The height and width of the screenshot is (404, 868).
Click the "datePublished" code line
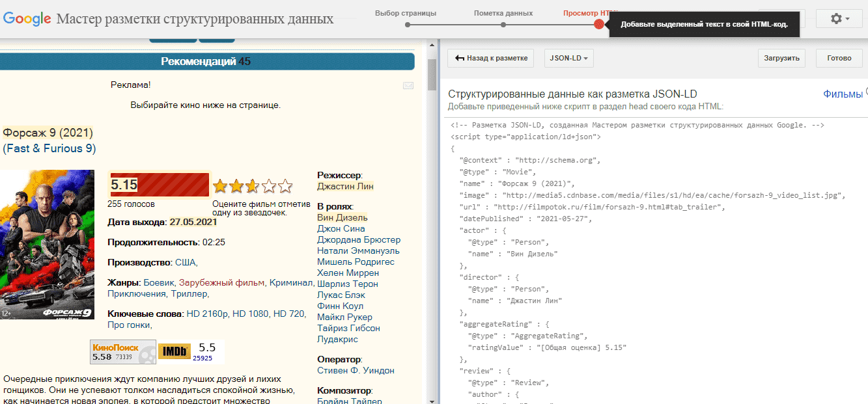[x=526, y=219]
